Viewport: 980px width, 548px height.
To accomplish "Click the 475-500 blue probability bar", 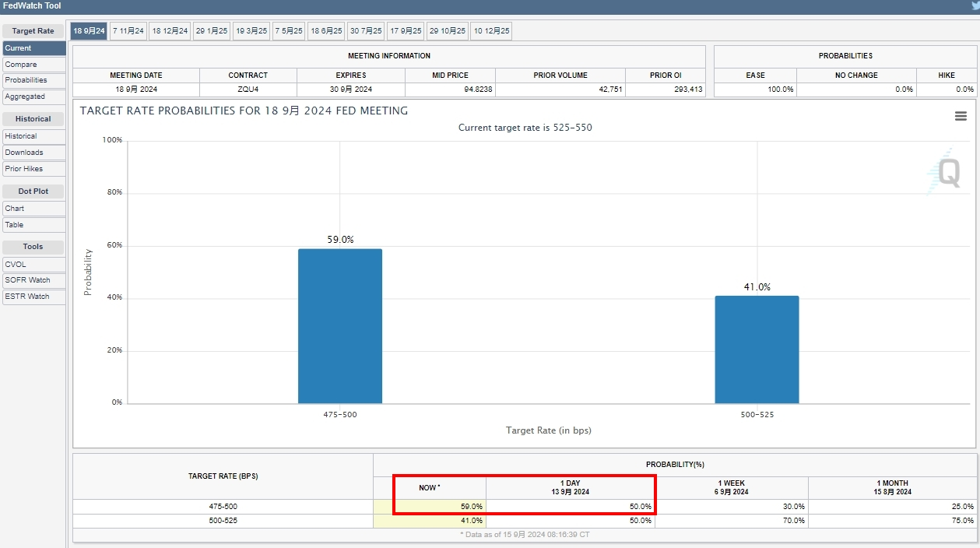I will [340, 325].
